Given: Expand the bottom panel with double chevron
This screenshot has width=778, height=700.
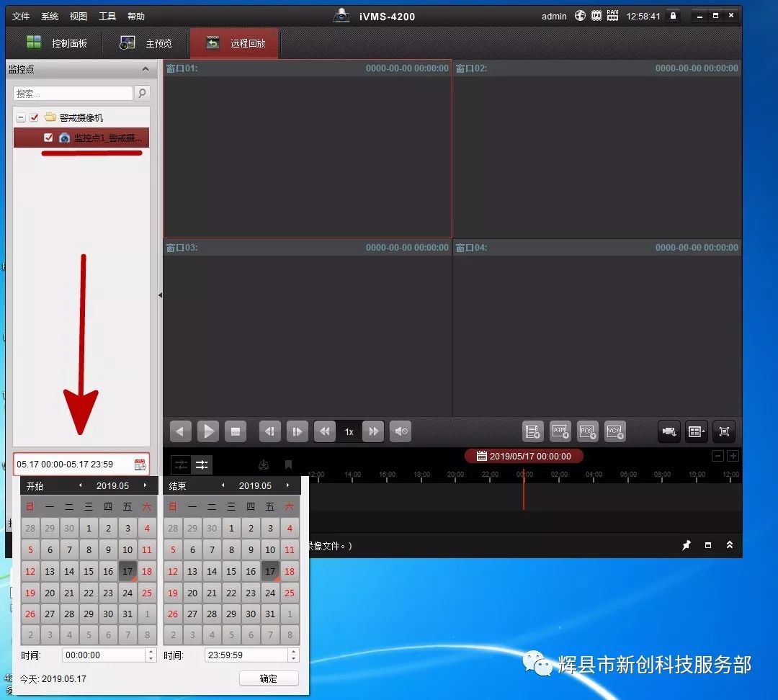Looking at the screenshot, I should [729, 544].
